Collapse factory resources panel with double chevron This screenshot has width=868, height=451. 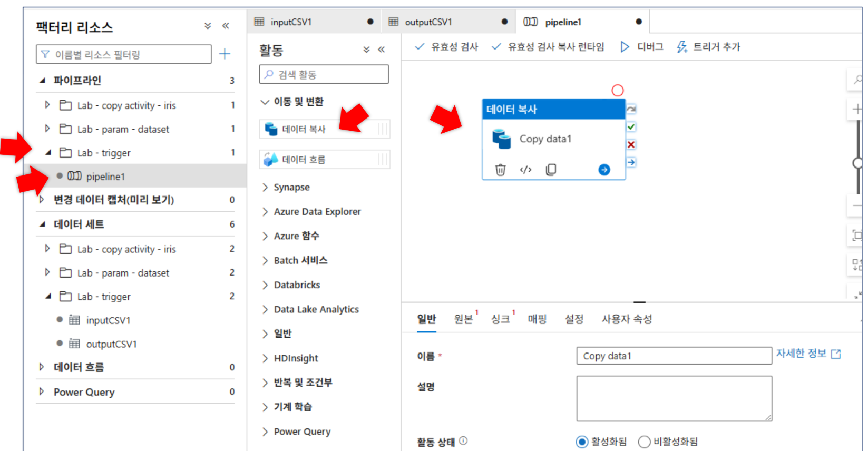226,26
